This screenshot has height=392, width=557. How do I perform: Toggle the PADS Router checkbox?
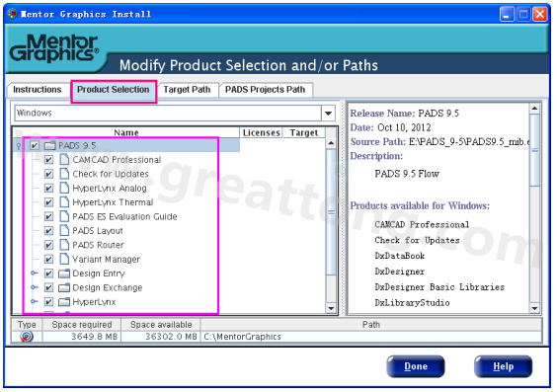click(x=48, y=245)
